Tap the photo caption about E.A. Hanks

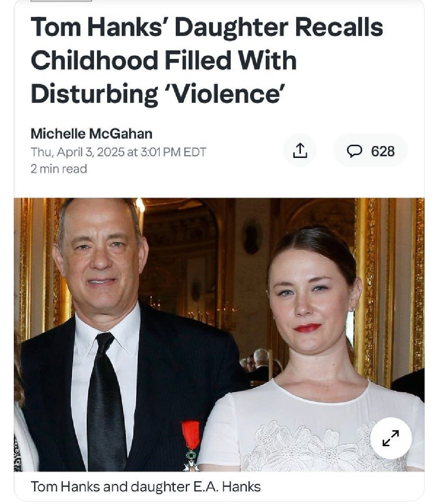pos(146,486)
